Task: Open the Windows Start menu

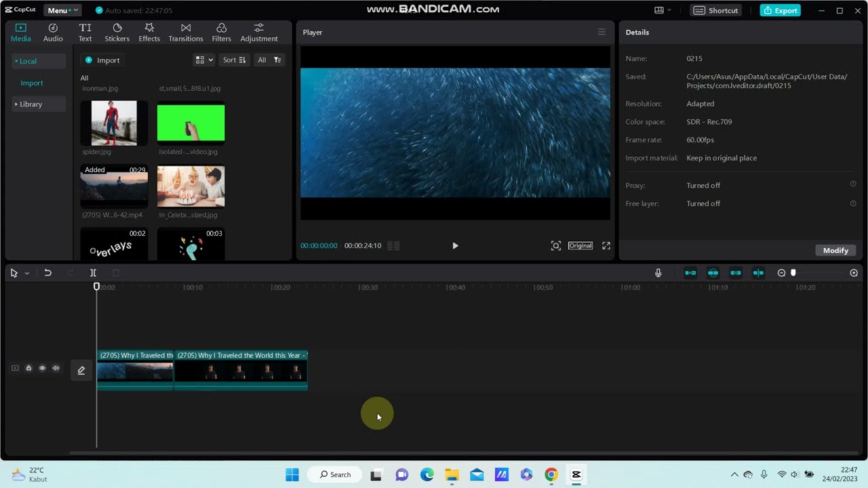Action: point(292,474)
